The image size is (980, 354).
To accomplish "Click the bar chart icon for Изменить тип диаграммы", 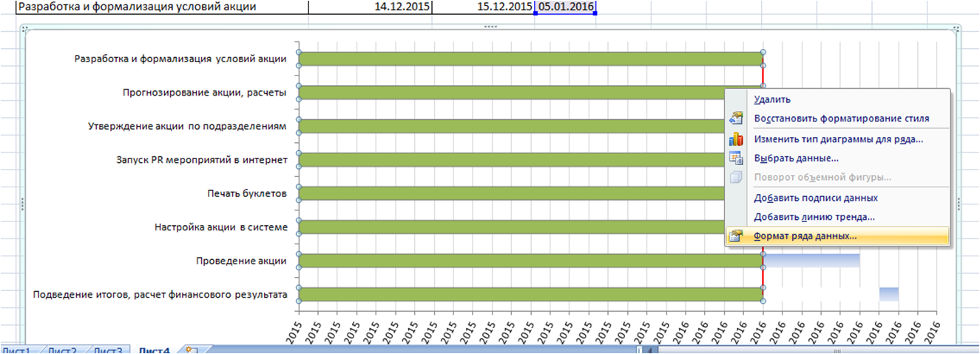I will pos(736,138).
